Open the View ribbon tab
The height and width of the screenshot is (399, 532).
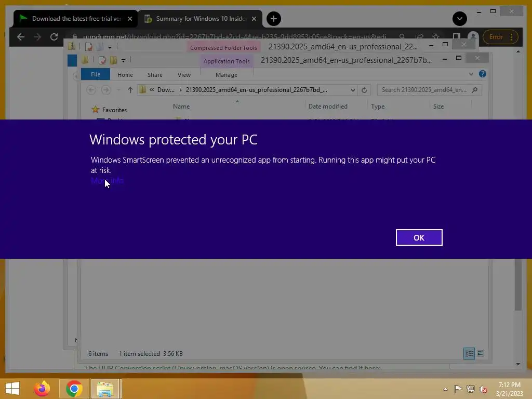pyautogui.click(x=184, y=75)
